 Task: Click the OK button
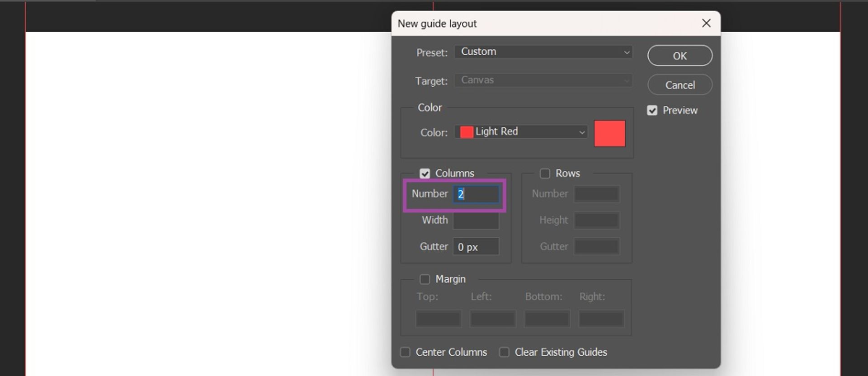coord(679,56)
